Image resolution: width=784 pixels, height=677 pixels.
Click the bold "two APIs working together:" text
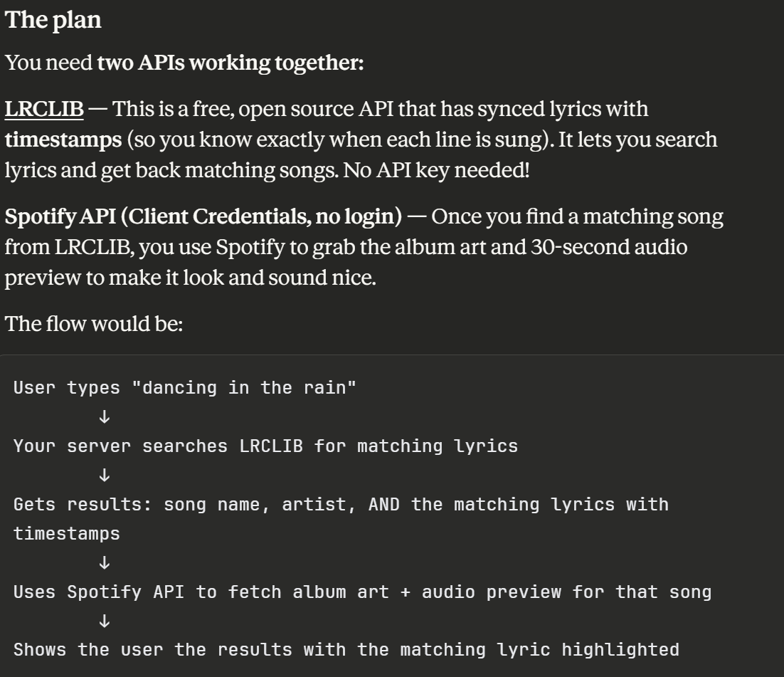(231, 63)
